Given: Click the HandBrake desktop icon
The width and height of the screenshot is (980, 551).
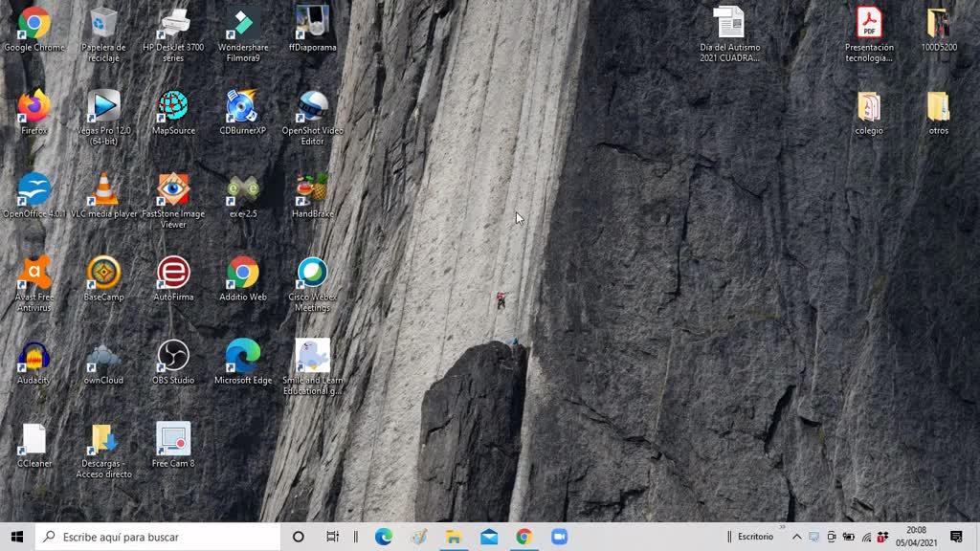Looking at the screenshot, I should pyautogui.click(x=313, y=196).
